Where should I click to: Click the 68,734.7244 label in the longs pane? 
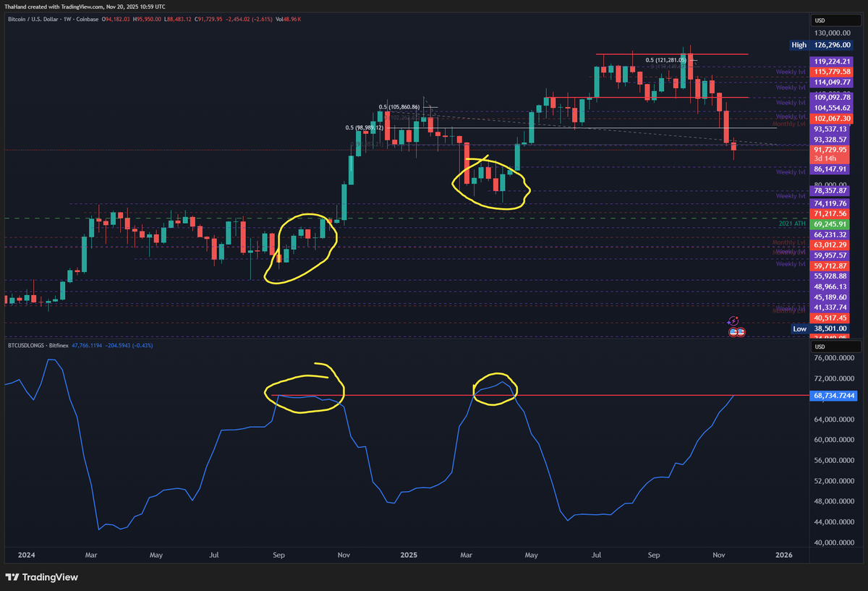[834, 396]
